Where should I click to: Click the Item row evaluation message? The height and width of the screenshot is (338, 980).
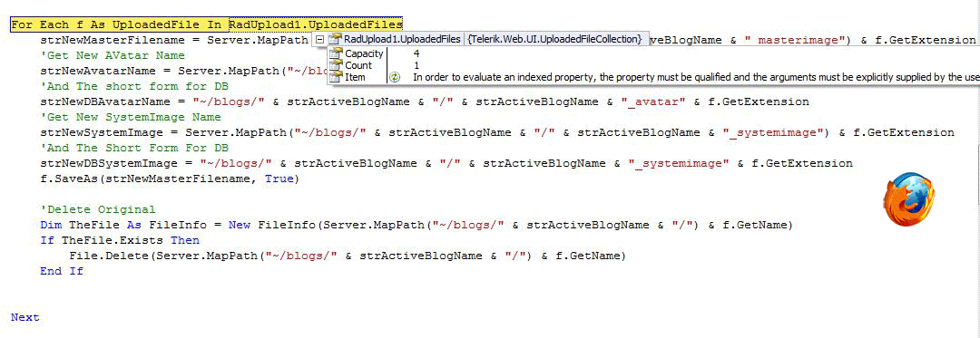tap(695, 77)
